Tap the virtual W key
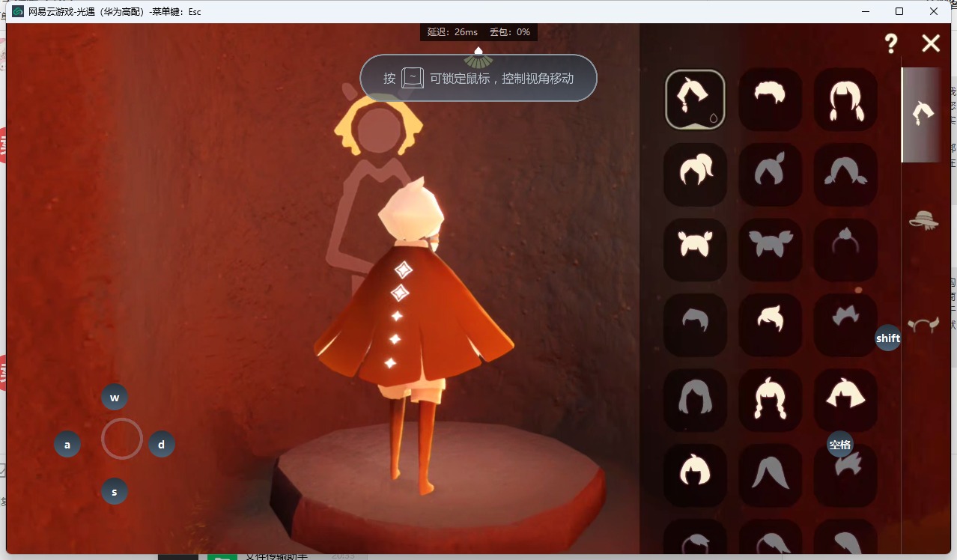The image size is (957, 560). (x=115, y=397)
